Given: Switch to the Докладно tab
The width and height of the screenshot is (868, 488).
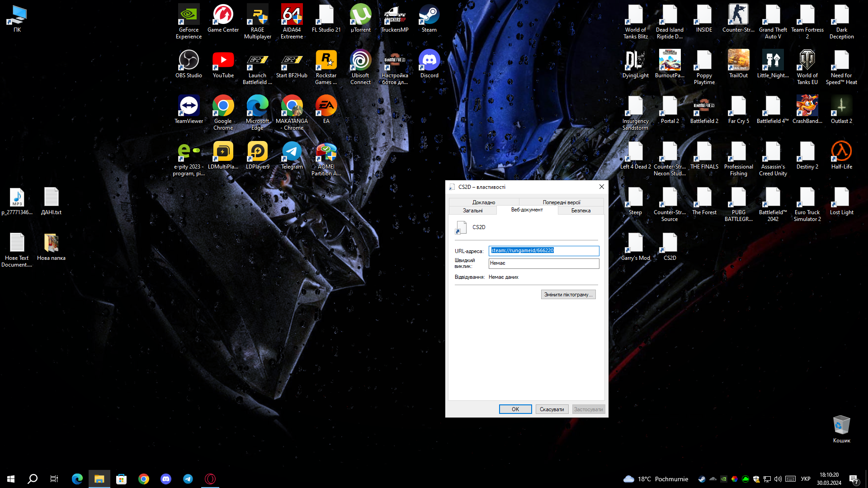Looking at the screenshot, I should (x=483, y=202).
